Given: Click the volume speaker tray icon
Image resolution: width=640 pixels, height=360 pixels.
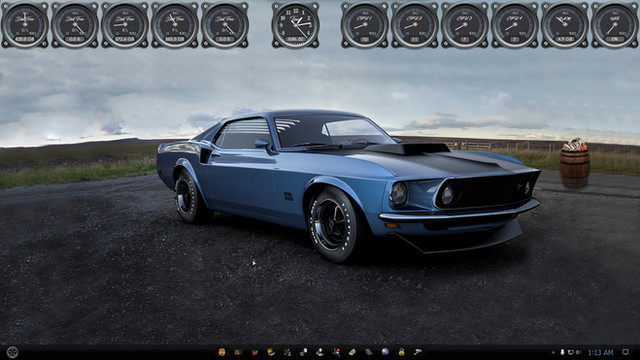Looking at the screenshot, I should 578,352.
